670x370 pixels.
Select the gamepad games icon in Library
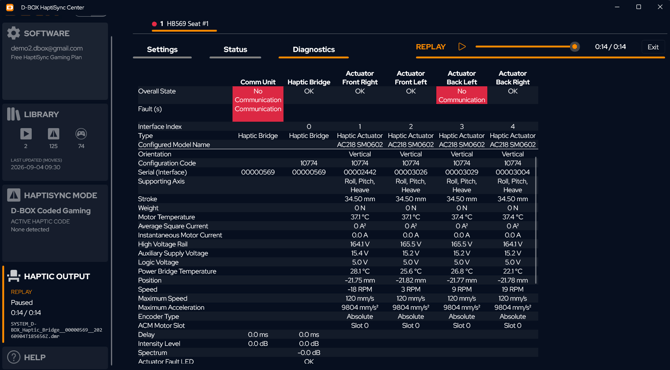(x=81, y=134)
